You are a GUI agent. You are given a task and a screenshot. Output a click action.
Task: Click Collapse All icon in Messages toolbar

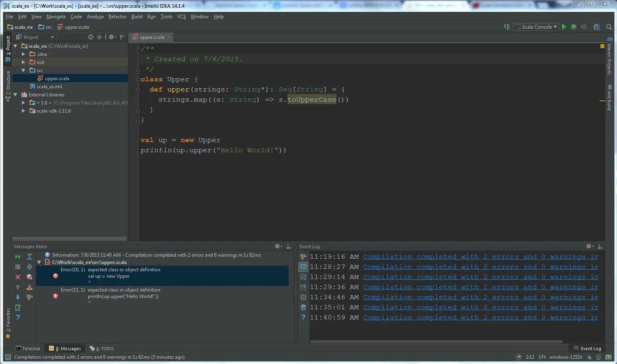[30, 267]
